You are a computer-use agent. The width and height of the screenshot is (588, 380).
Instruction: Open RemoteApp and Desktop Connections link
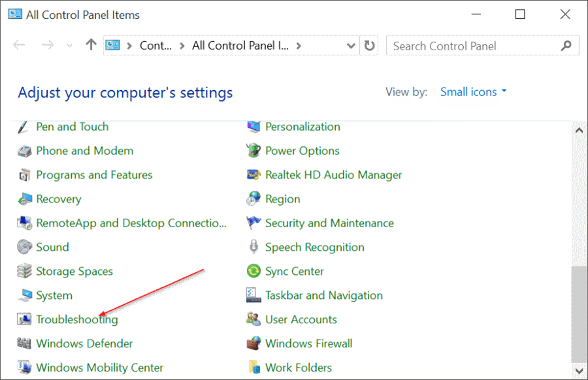point(131,223)
